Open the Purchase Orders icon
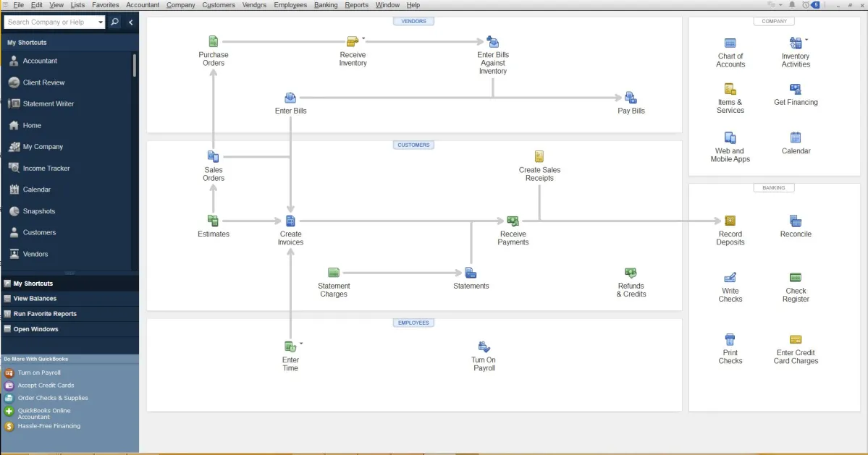 tap(213, 41)
